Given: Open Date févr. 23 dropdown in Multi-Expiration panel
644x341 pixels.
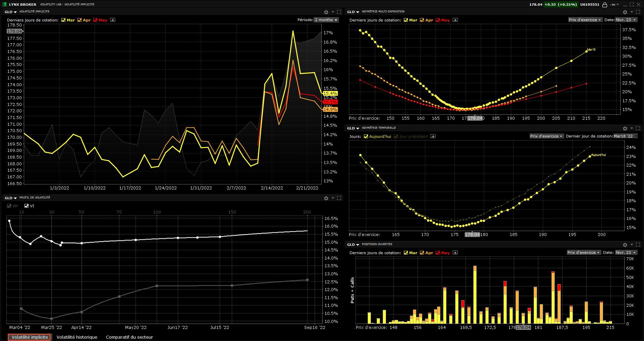Looking at the screenshot, I should click(x=626, y=20).
